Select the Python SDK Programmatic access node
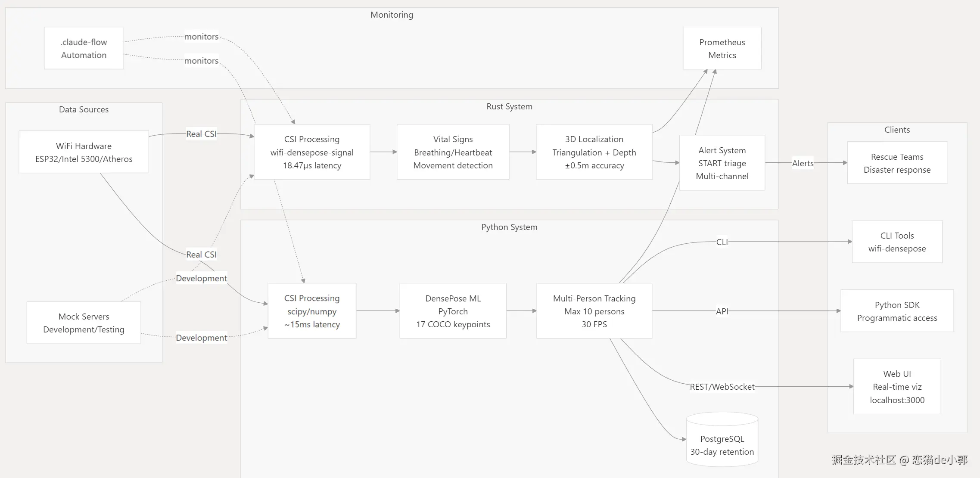The height and width of the screenshot is (478, 980). point(897,311)
